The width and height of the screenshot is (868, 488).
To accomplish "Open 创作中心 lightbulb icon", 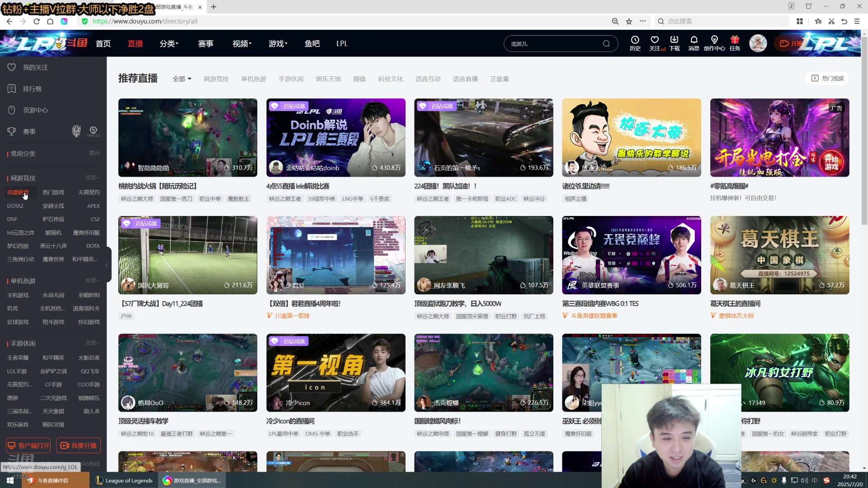I will (714, 43).
